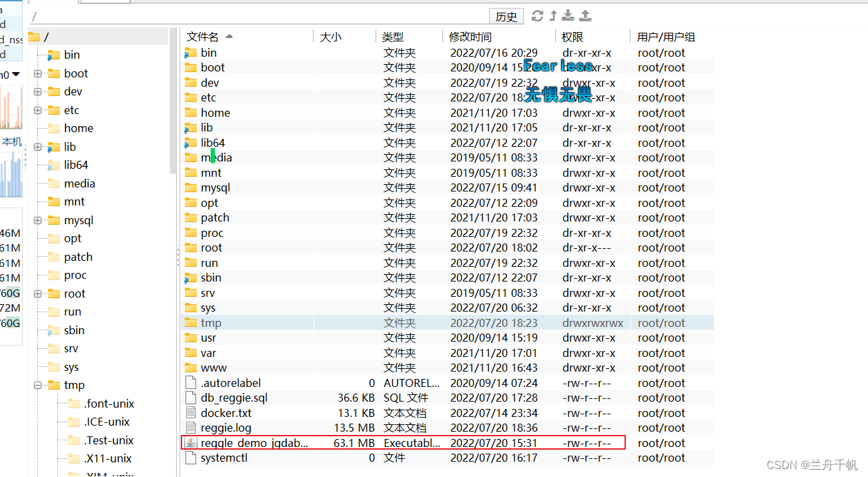The width and height of the screenshot is (868, 477).
Task: Select the patch folder in tree
Action: (78, 257)
